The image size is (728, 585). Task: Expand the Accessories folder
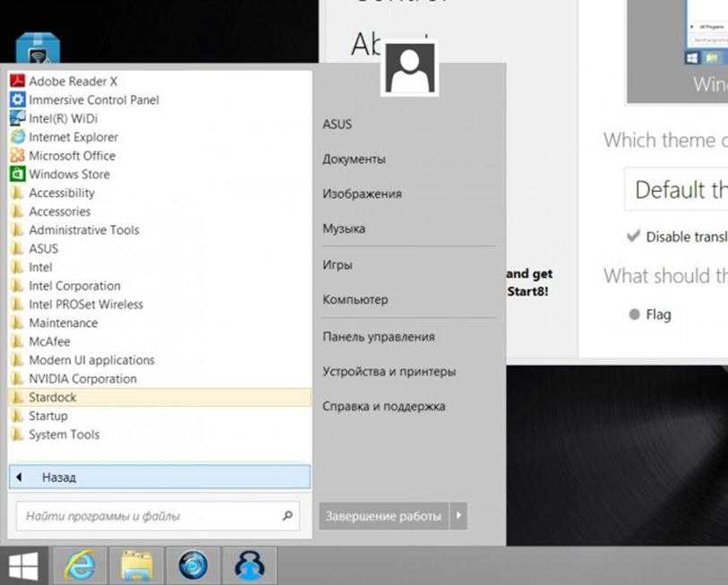59,211
